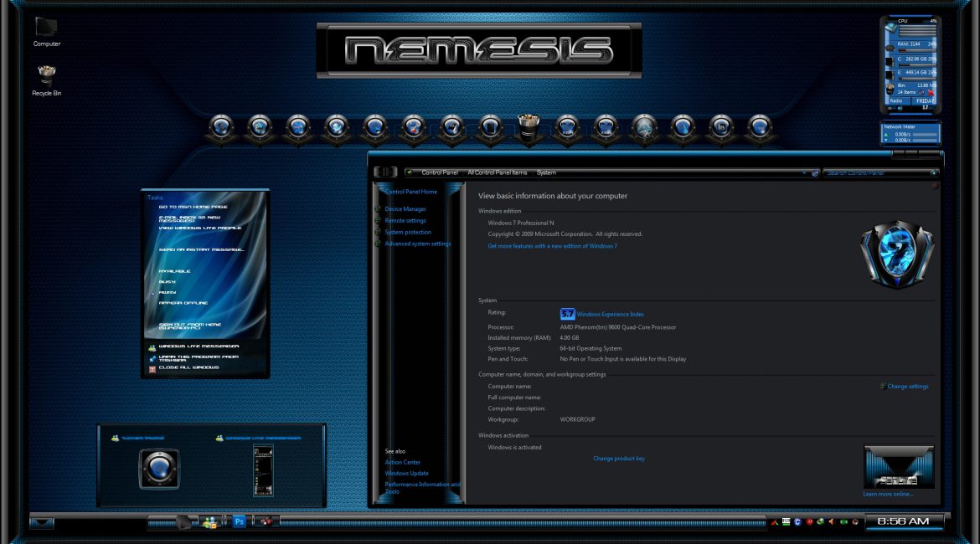
Task: Click the E drive usage bar
Action: (x=917, y=79)
